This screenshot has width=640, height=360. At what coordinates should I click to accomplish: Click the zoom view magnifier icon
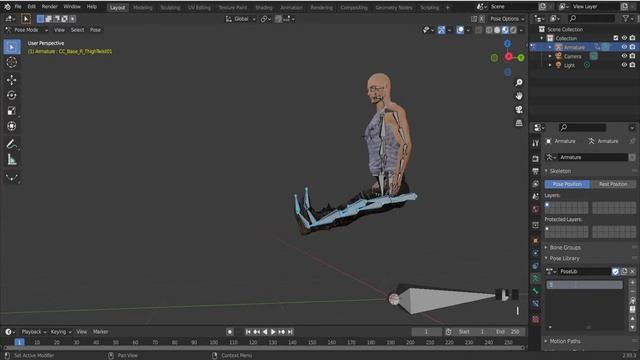coord(519,82)
